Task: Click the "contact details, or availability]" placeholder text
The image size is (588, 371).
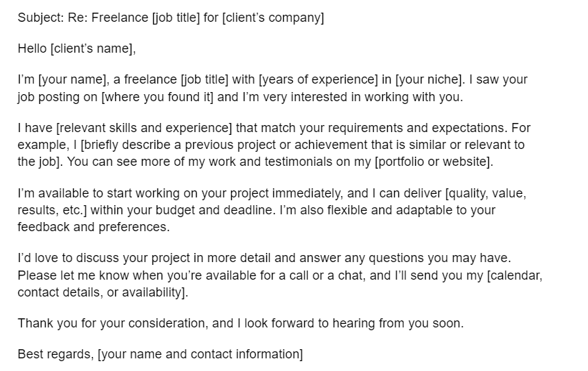Action: tap(103, 292)
